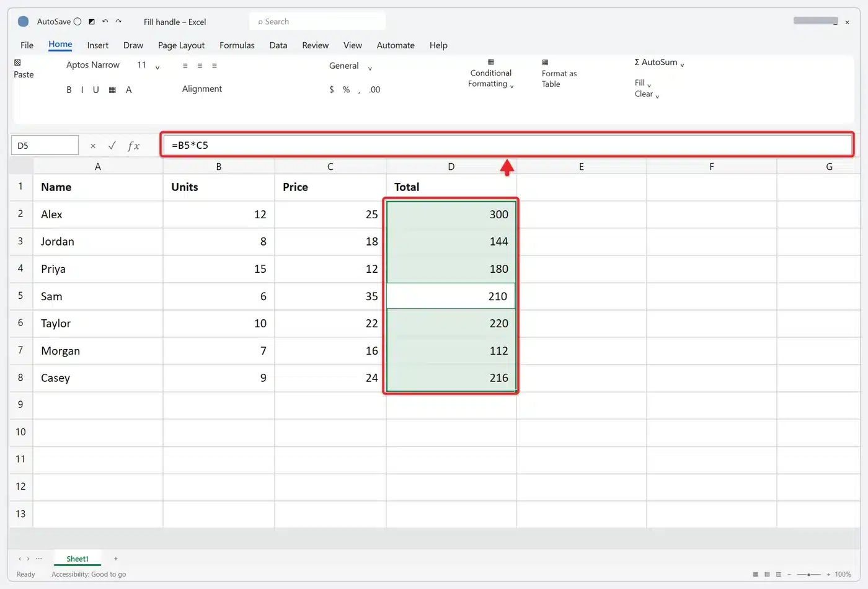Open the View tab

[x=353, y=45]
